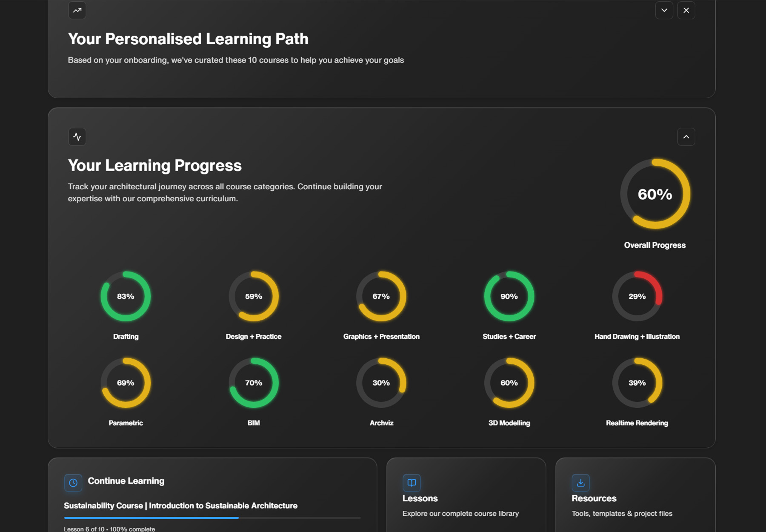Select the activity pulse icon in Learning Progress panel
The image size is (766, 532).
point(77,137)
